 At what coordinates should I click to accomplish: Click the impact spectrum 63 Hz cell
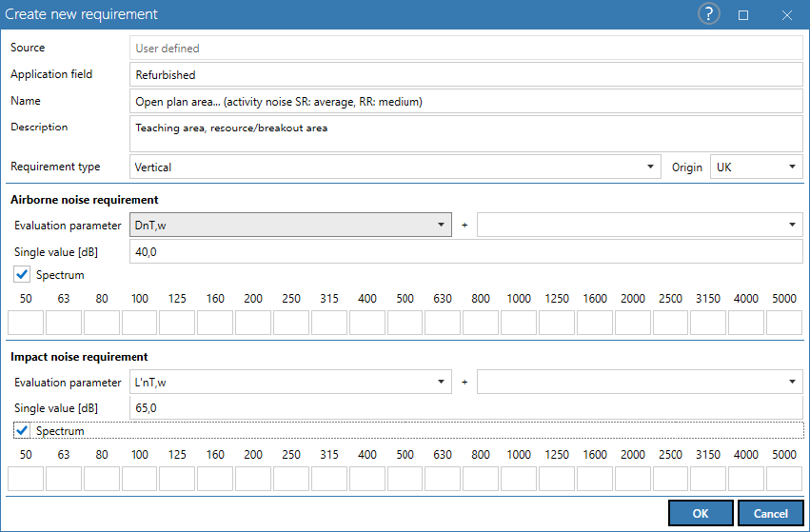(x=64, y=479)
